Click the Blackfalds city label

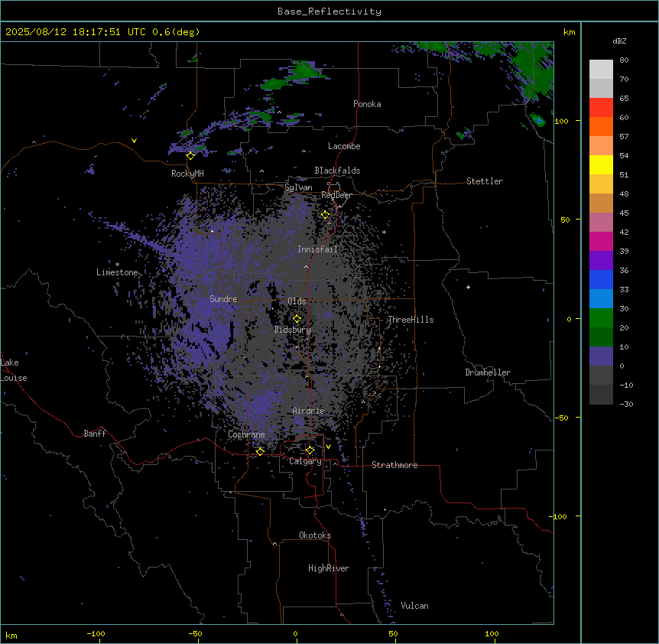pyautogui.click(x=337, y=171)
